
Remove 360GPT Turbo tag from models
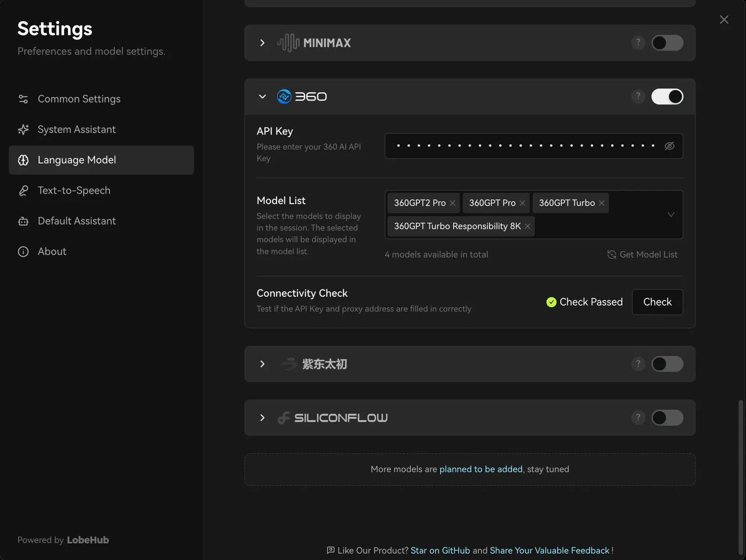coord(601,203)
